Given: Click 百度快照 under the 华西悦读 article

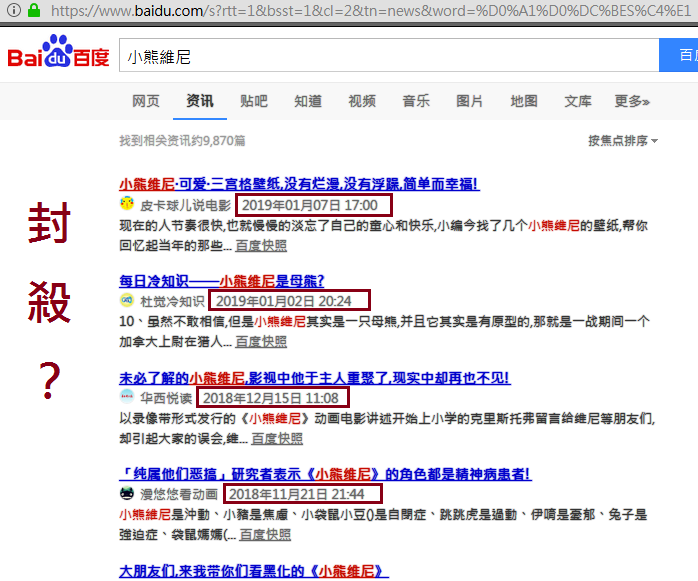Looking at the screenshot, I should click(277, 439).
